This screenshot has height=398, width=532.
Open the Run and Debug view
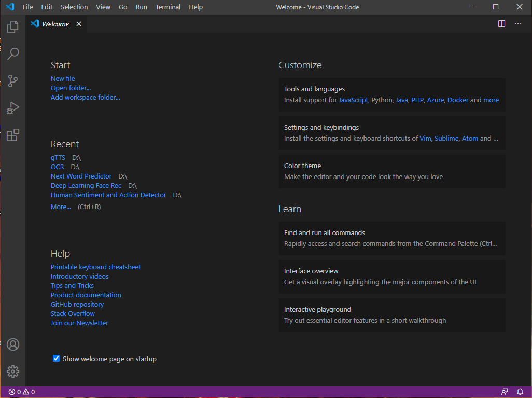point(13,108)
